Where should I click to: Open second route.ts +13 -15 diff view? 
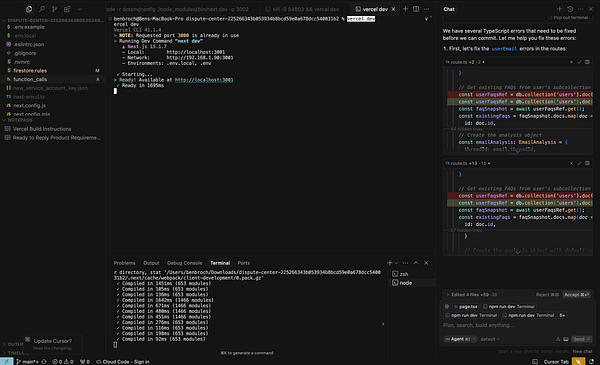pos(587,163)
